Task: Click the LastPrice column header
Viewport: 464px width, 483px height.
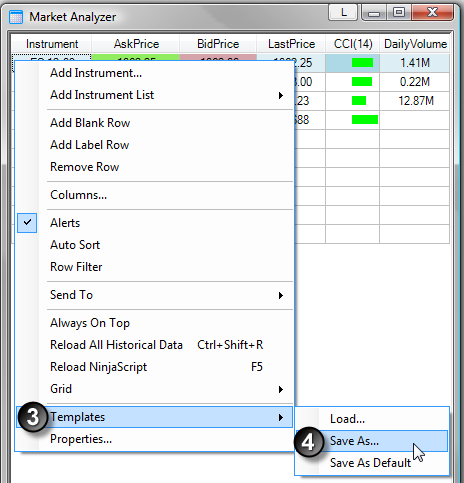Action: 291,44
